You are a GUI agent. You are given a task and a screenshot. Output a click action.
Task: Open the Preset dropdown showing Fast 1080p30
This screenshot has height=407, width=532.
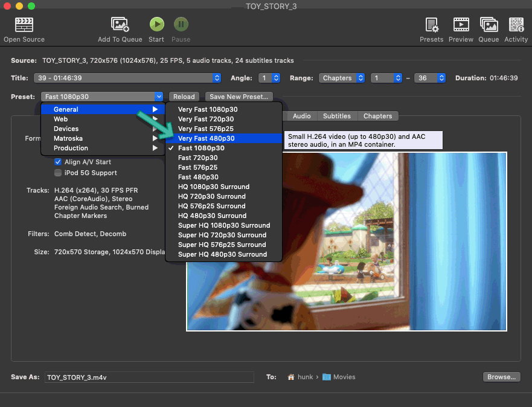pyautogui.click(x=102, y=97)
